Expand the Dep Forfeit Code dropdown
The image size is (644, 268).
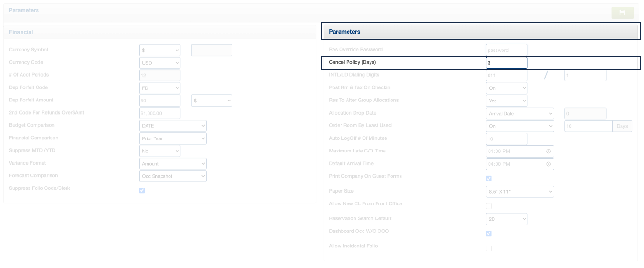tap(160, 88)
